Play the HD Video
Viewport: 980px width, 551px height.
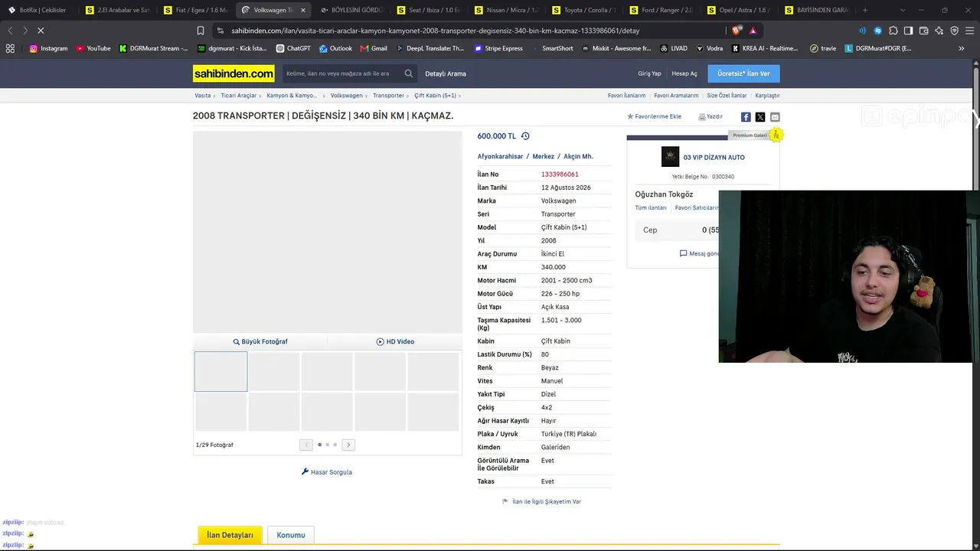(x=395, y=341)
